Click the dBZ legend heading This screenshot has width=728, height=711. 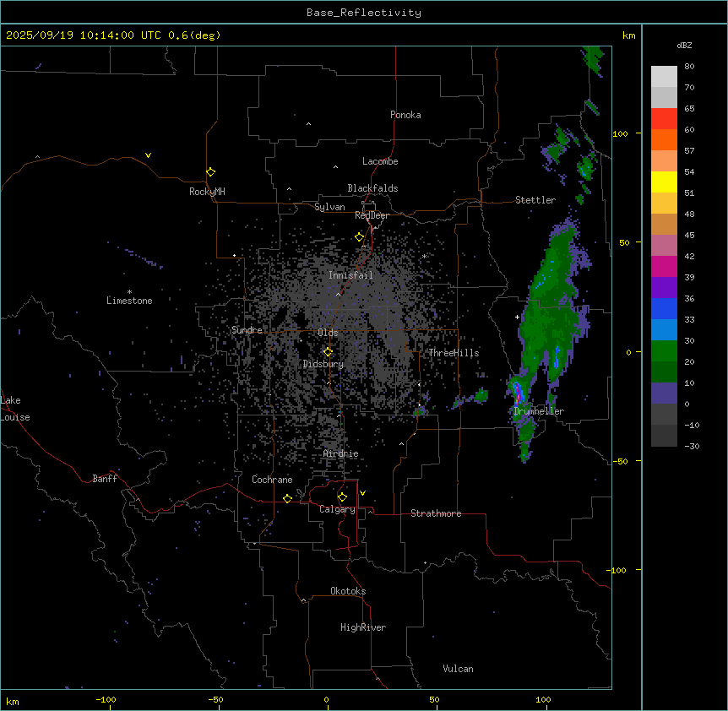(685, 45)
